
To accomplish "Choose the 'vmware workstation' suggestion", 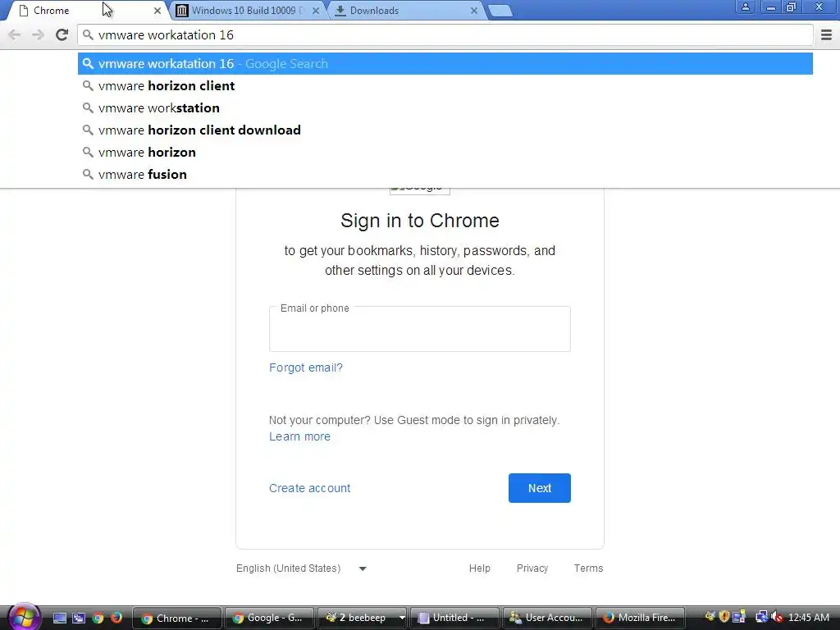I will point(445,107).
